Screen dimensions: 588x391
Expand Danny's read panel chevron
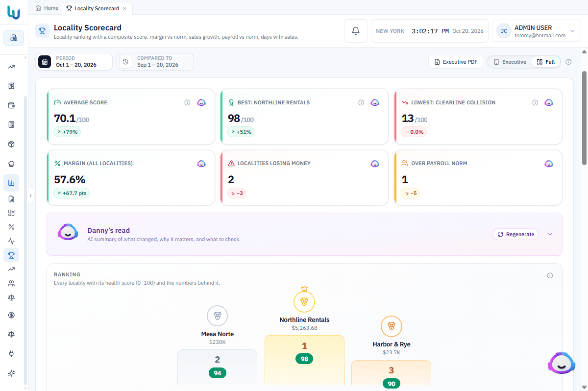(550, 234)
